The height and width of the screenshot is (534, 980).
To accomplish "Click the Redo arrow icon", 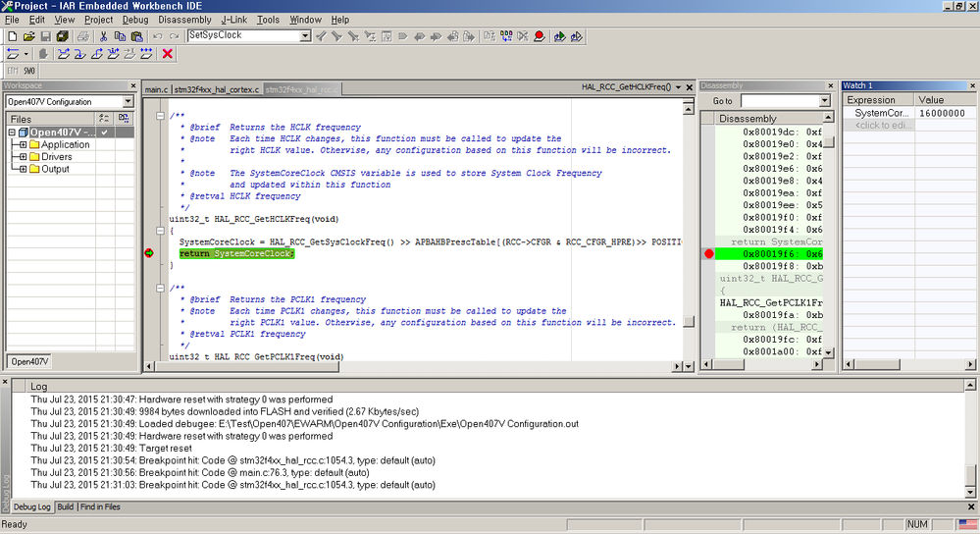I will (x=175, y=36).
